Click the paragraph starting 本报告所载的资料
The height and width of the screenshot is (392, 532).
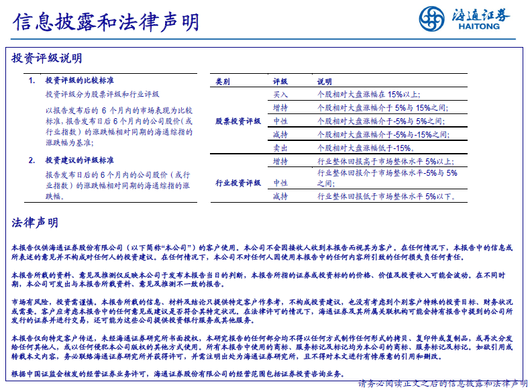(258, 279)
